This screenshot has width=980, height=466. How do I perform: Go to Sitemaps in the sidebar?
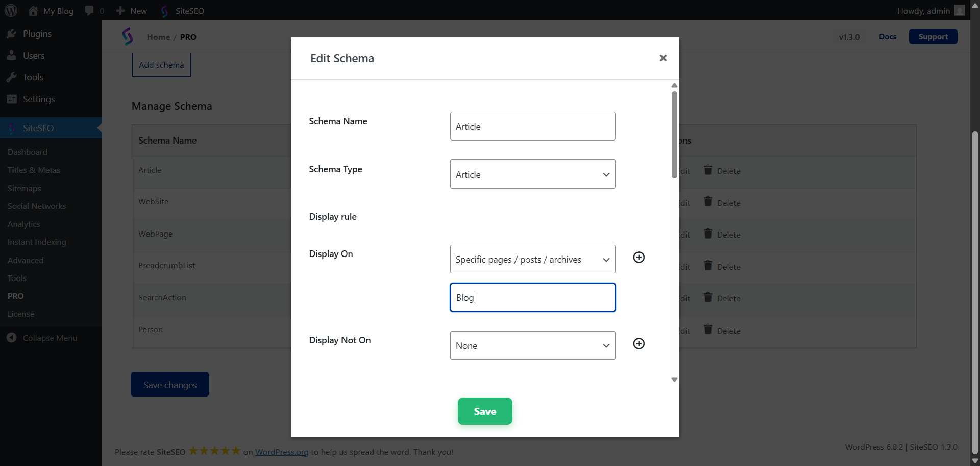point(24,188)
